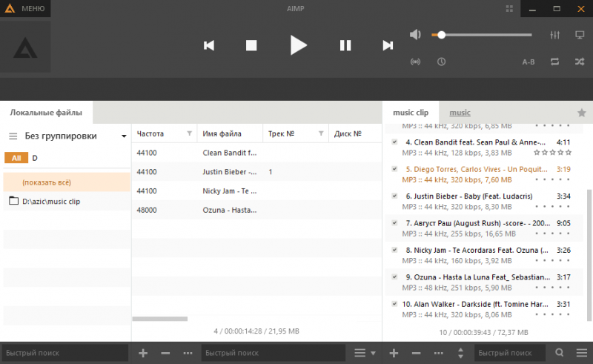593x364 pixels.
Task: Select track 10 Alan Walker - Darkside
Action: (484, 309)
